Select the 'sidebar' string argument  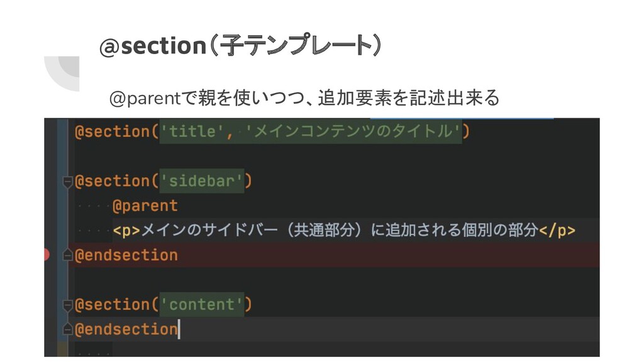coord(202,181)
